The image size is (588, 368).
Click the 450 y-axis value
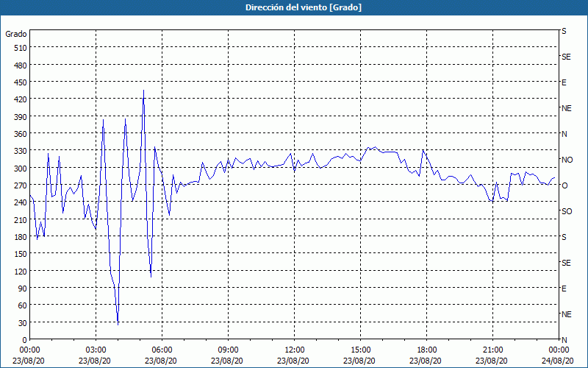click(21, 82)
